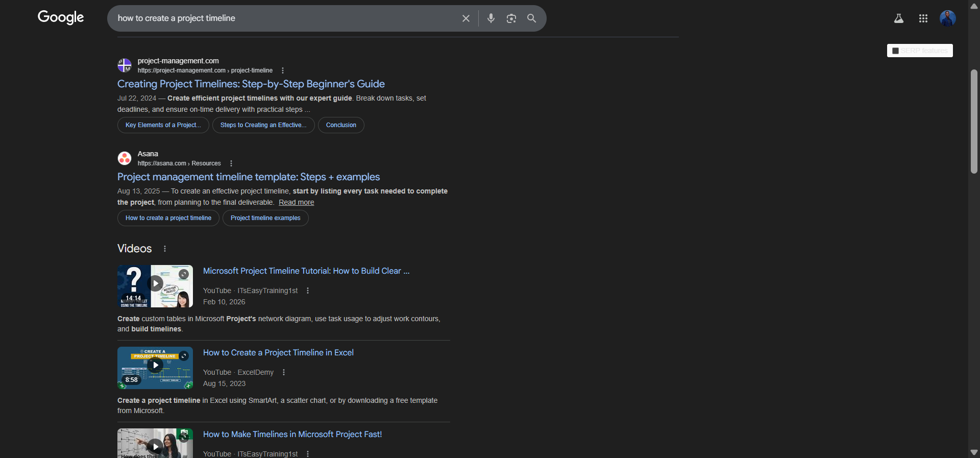Submit search with magnifier icon
The width and height of the screenshot is (980, 458).
click(x=532, y=18)
